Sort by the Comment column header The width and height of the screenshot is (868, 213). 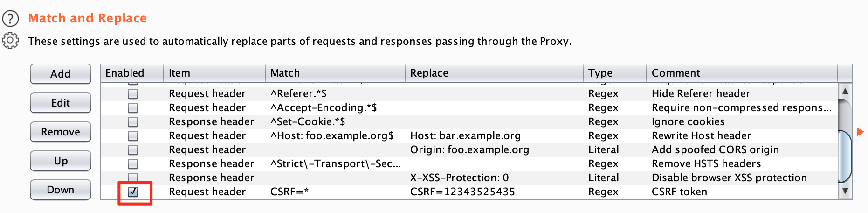[x=741, y=73]
